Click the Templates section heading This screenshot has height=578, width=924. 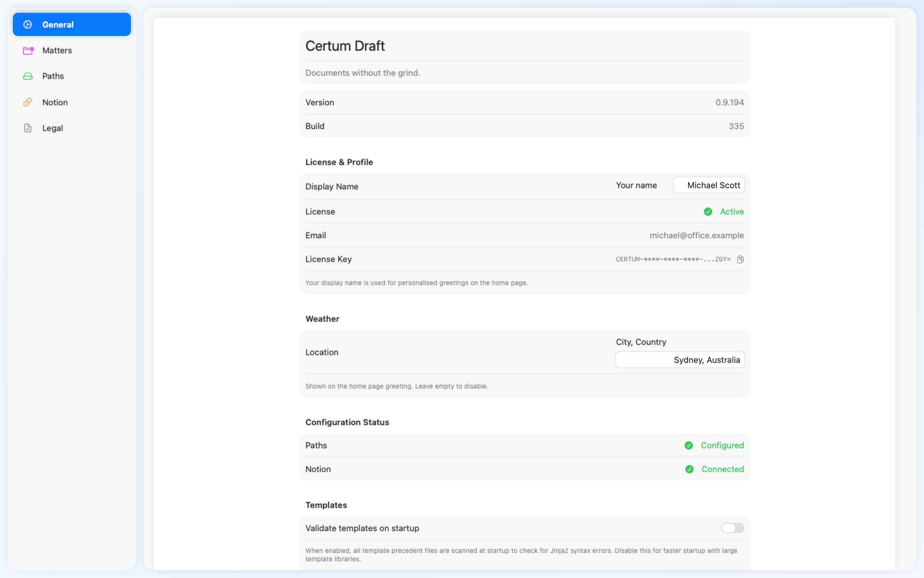pos(326,505)
